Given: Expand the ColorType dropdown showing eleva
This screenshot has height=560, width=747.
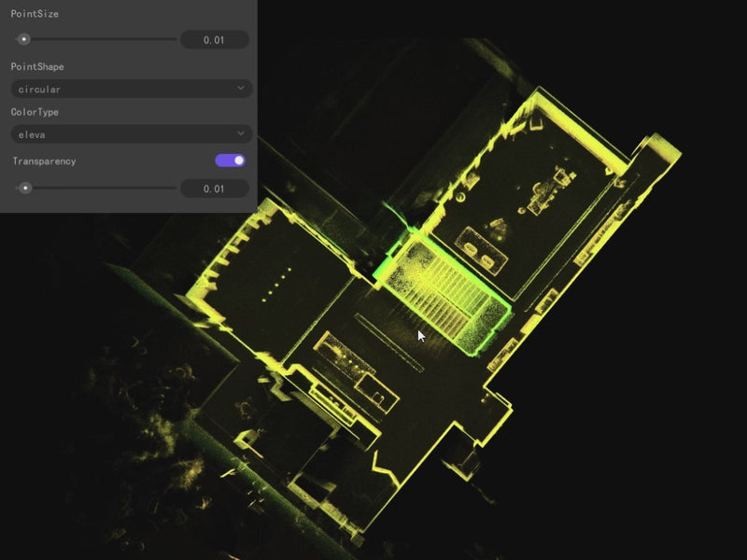Looking at the screenshot, I should [x=131, y=134].
